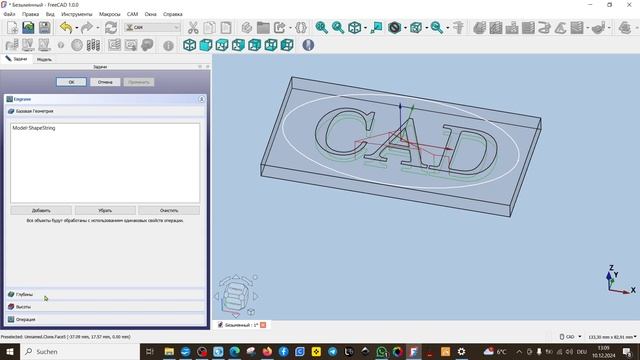Cut selection using the scissors icon

[x=193, y=27]
